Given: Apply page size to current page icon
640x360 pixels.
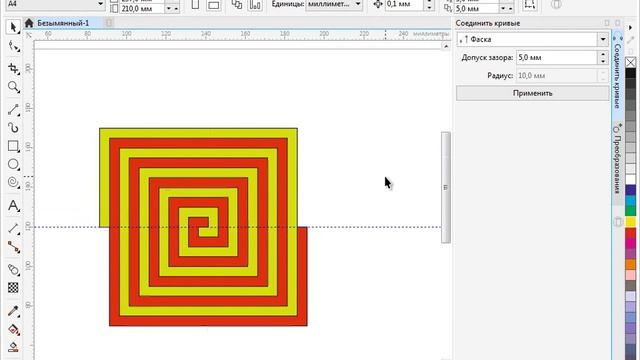Looking at the screenshot, I should pos(255,5).
